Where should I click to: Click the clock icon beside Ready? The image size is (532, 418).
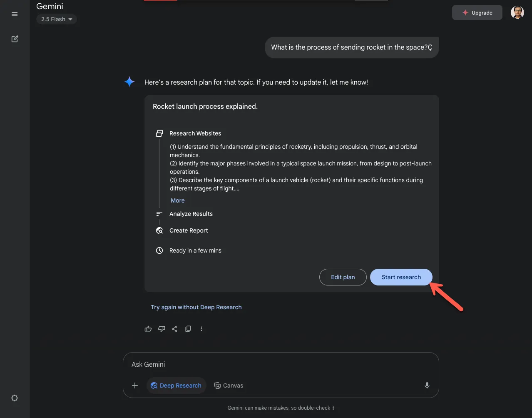click(159, 250)
